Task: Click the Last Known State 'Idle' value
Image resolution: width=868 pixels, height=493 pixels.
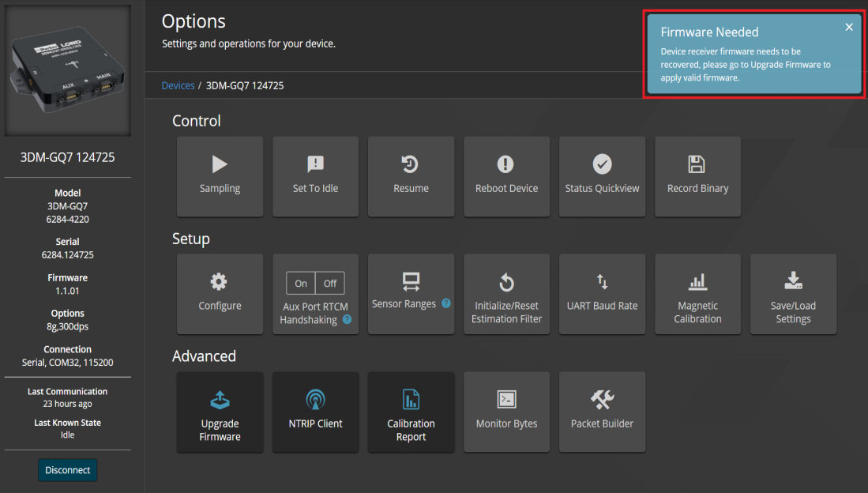Action: (x=68, y=435)
